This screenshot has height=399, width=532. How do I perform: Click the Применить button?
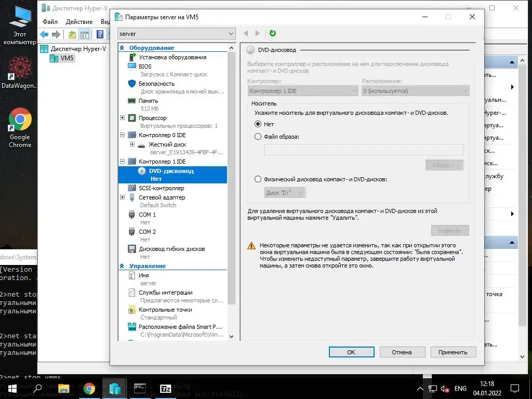pos(453,352)
